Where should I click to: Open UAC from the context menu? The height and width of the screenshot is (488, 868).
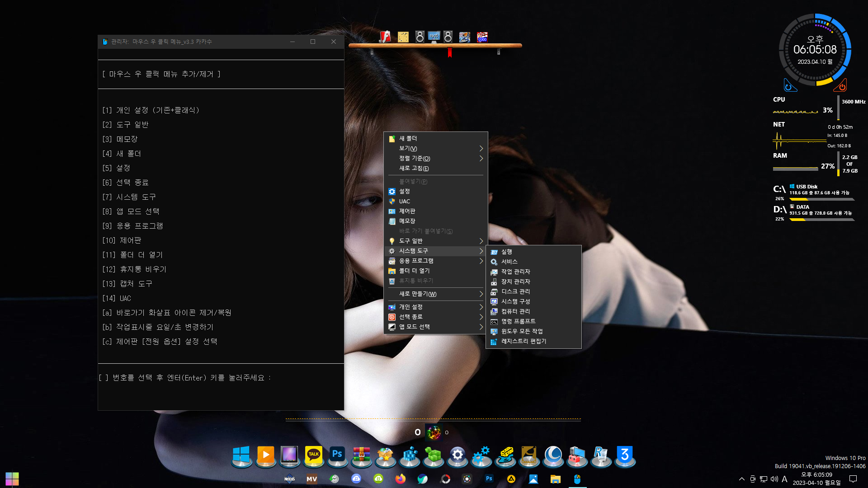[435, 202]
